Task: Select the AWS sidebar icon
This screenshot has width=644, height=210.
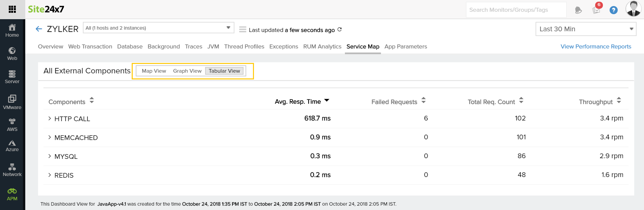Action: point(12,125)
